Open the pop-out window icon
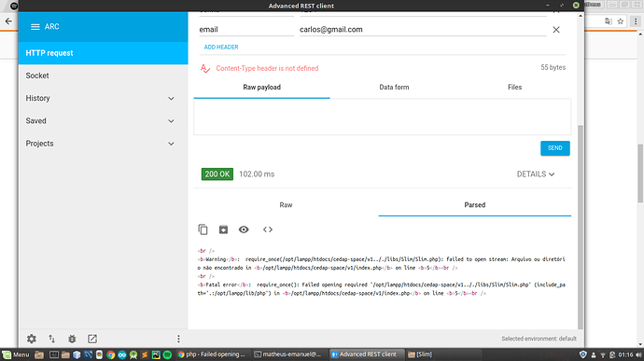 [92, 339]
